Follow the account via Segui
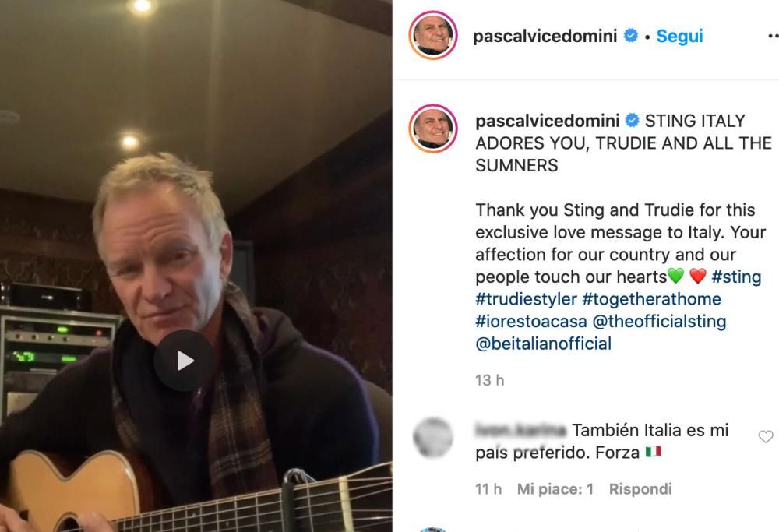 point(679,36)
